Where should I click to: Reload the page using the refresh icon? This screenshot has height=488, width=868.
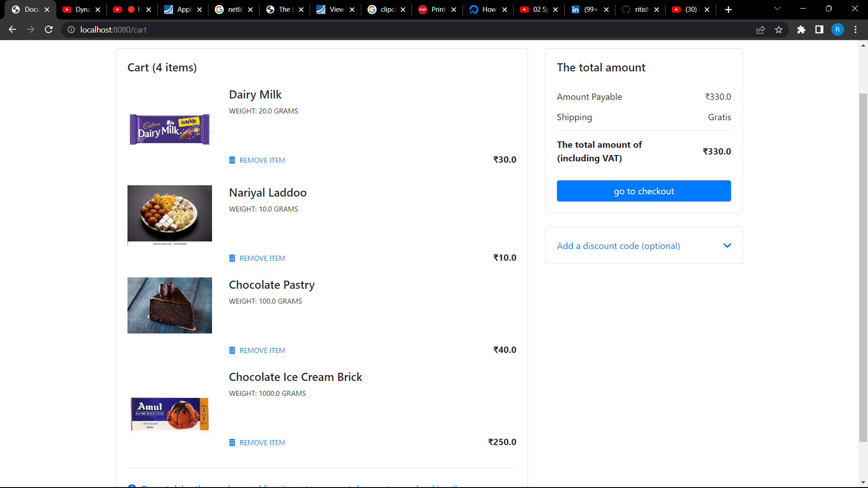pos(48,29)
